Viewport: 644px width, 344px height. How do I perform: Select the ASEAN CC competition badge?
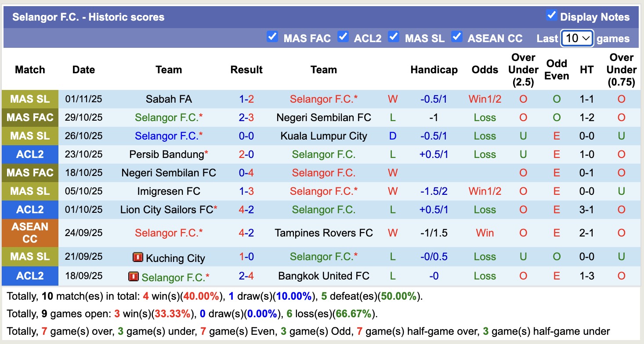coord(29,233)
